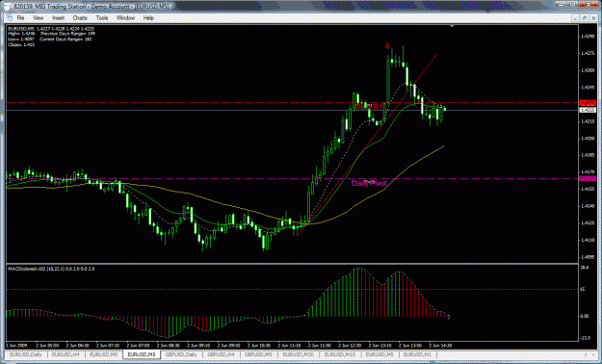Click the 1.4290 price scale label
602x364 pixels.
(588, 37)
